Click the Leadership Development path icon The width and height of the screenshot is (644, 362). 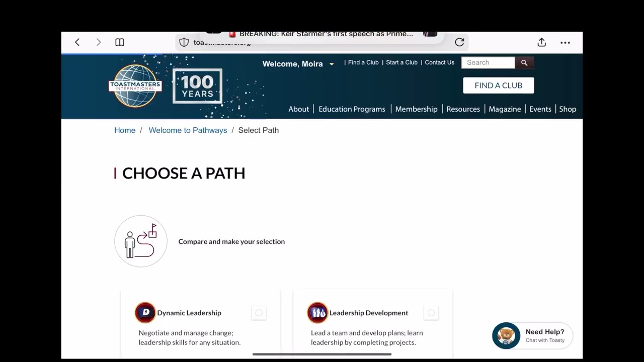317,313
